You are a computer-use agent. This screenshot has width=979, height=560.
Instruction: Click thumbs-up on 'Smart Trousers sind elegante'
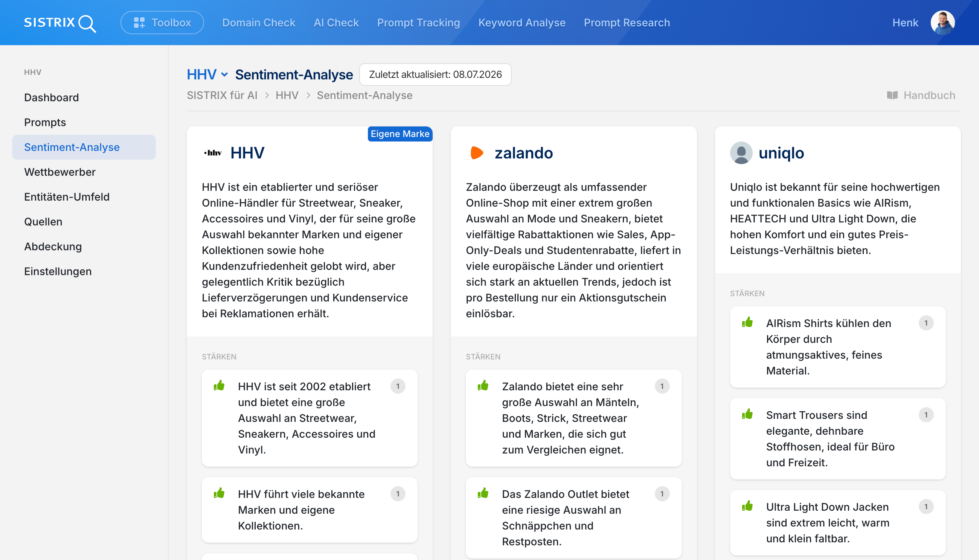point(747,415)
